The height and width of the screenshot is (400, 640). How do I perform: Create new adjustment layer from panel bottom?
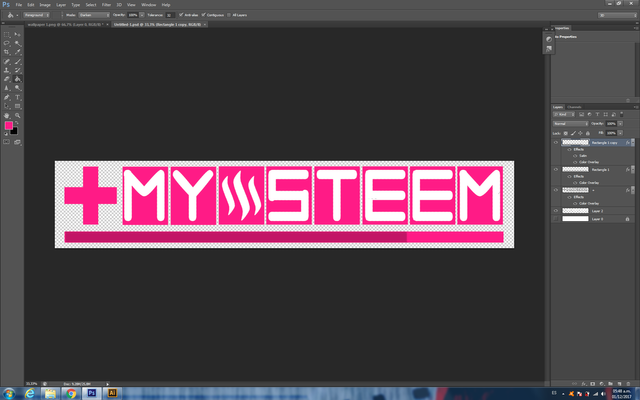(x=602, y=384)
